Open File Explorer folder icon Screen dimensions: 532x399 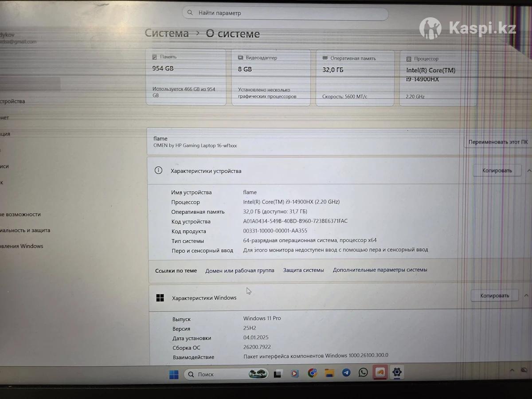click(x=329, y=373)
